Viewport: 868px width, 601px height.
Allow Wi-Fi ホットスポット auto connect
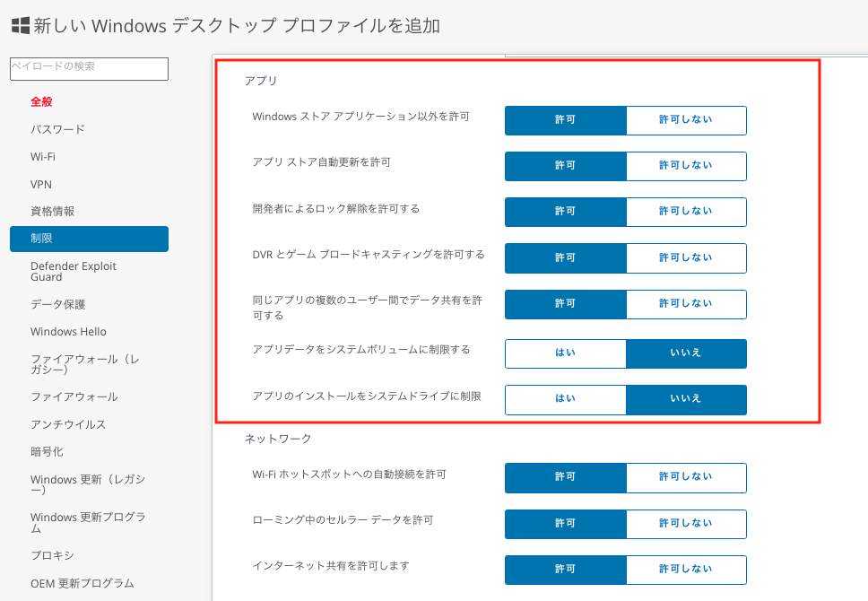point(565,477)
